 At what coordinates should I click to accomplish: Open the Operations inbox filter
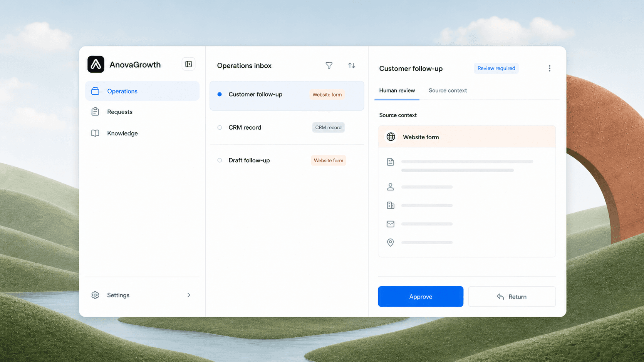point(329,65)
